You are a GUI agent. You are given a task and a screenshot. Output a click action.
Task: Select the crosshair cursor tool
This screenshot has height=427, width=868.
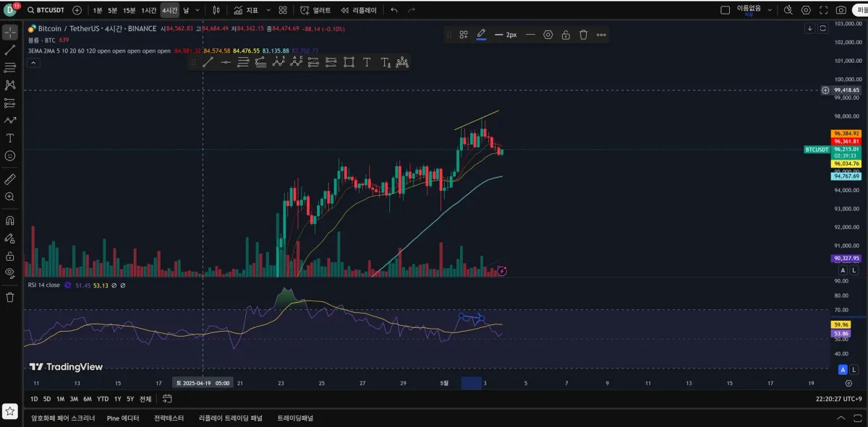click(10, 33)
